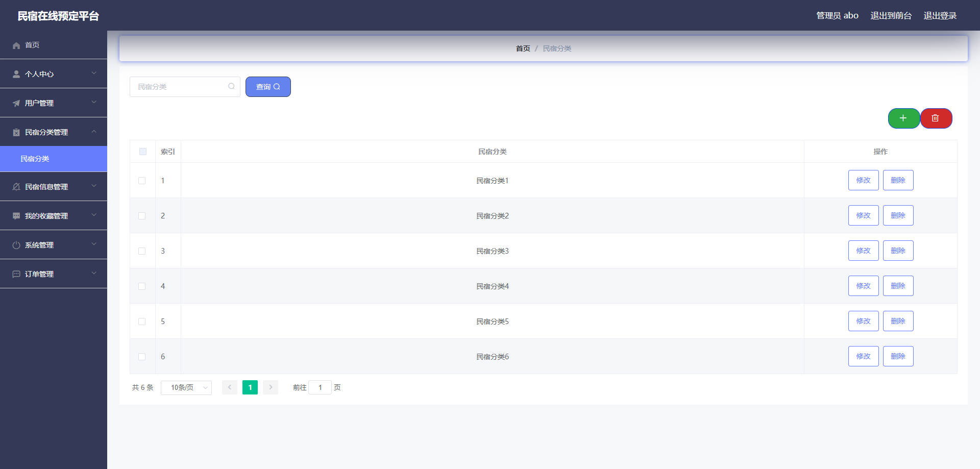Image resolution: width=980 pixels, height=469 pixels.
Task: Open the 首页 sidebar menu item
Action: [x=54, y=45]
